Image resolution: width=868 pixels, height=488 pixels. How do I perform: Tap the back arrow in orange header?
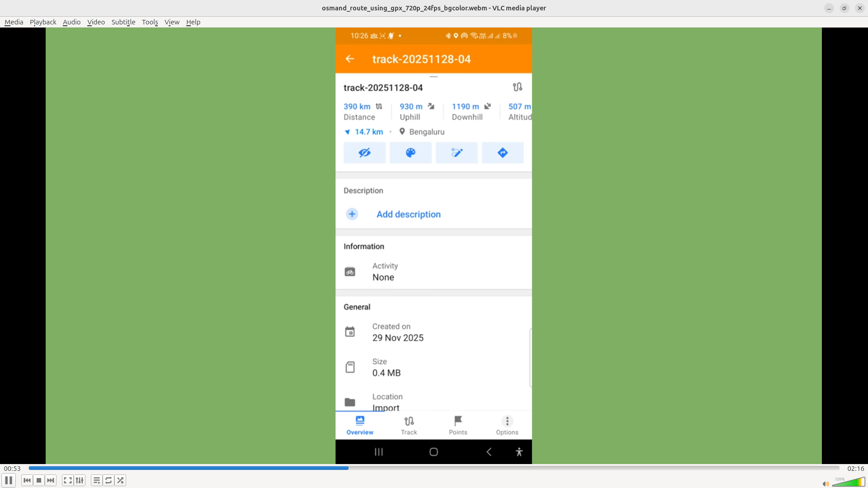(349, 59)
